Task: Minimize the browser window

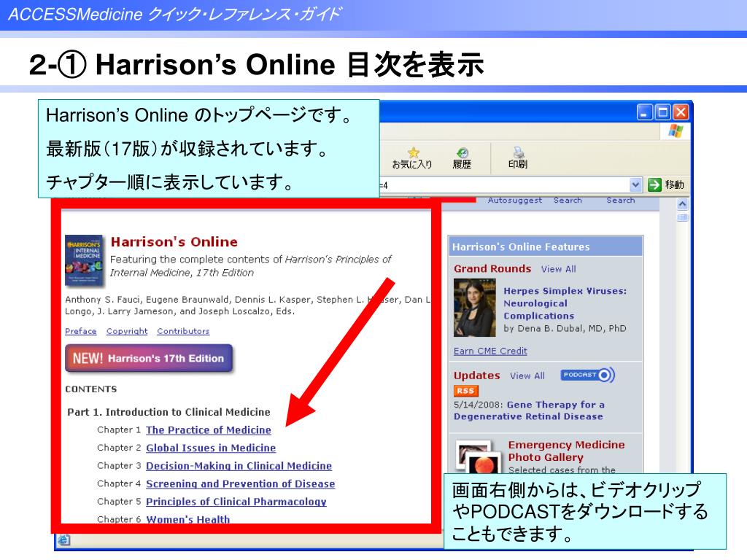Action: [x=644, y=112]
